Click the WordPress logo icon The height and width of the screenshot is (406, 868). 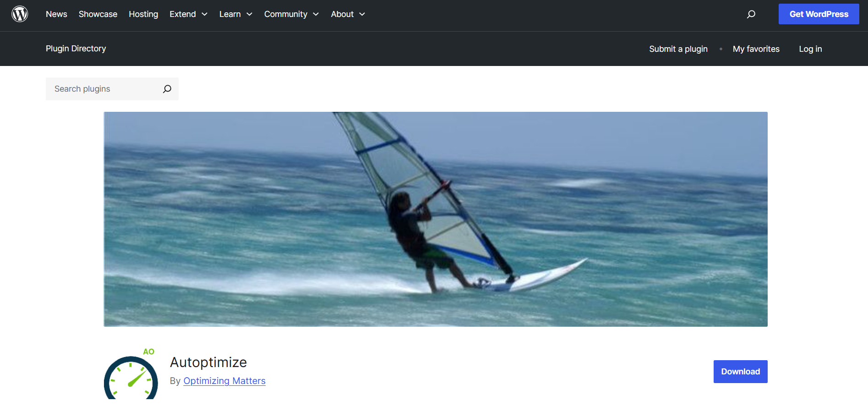[x=20, y=14]
